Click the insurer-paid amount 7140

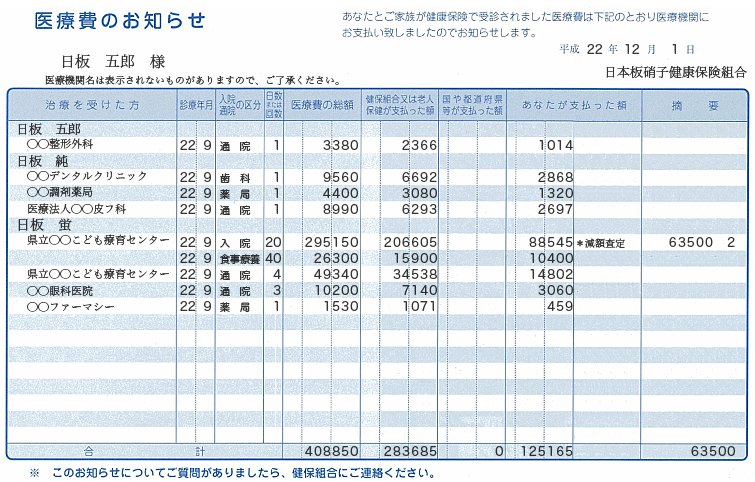coord(419,290)
